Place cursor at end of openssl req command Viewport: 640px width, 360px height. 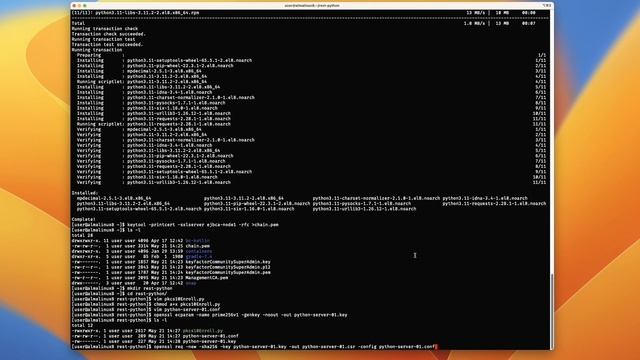(435, 347)
